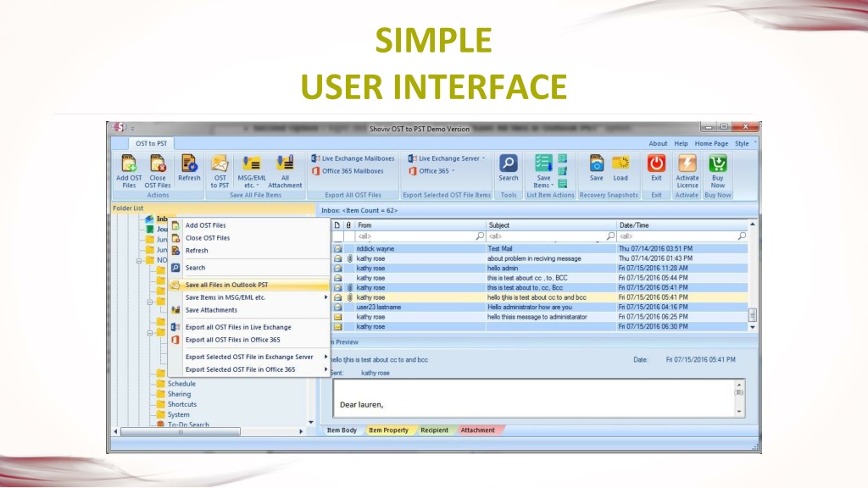Click the About link
The height and width of the screenshot is (488, 868).
pyautogui.click(x=658, y=143)
